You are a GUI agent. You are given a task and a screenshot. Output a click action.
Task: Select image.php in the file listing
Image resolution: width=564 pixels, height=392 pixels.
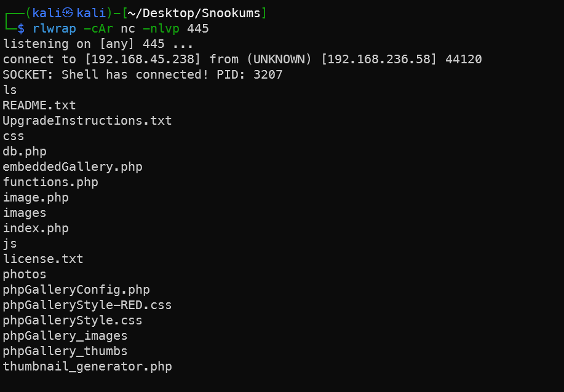(36, 198)
